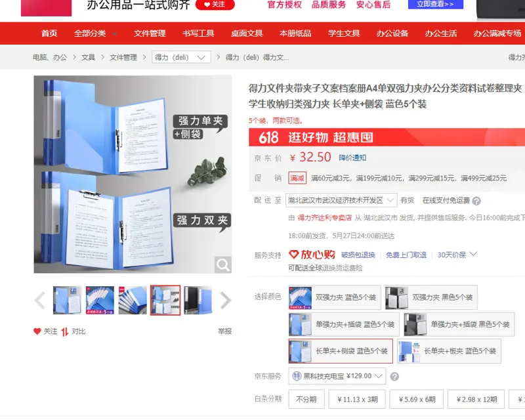Click 举报 report link
525x420 pixels.
click(225, 331)
